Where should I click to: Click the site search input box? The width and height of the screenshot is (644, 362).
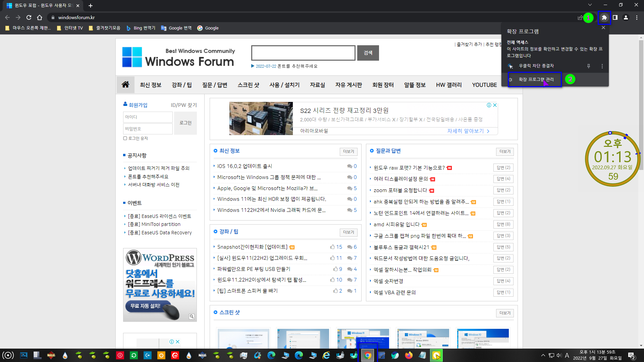303,53
